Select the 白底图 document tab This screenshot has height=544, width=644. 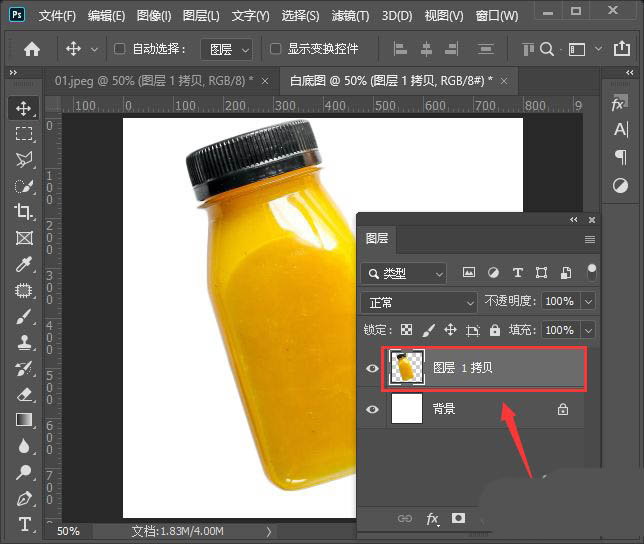point(391,80)
